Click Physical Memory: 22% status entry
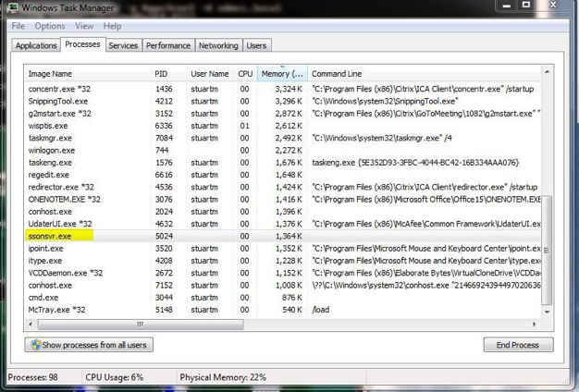579x392 pixels. pyautogui.click(x=223, y=377)
